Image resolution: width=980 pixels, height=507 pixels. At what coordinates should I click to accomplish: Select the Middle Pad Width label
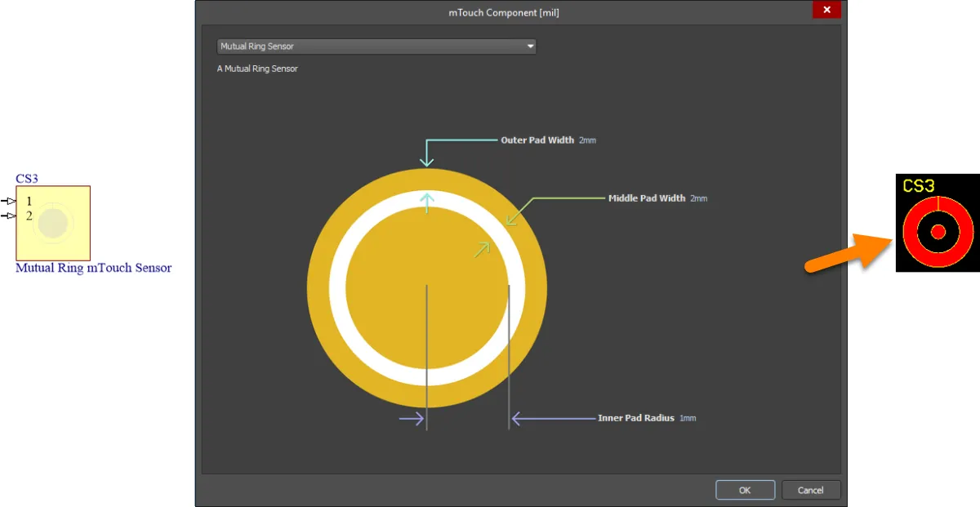click(647, 198)
